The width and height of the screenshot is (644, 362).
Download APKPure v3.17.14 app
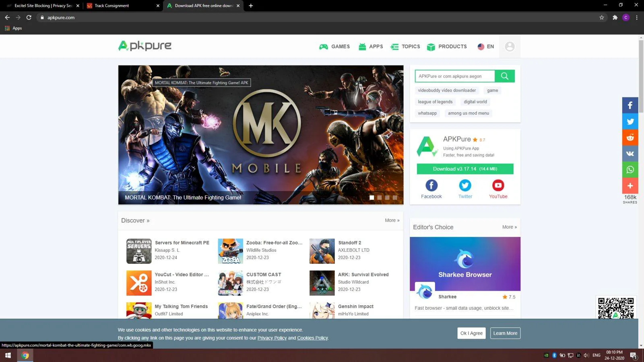coord(465,169)
